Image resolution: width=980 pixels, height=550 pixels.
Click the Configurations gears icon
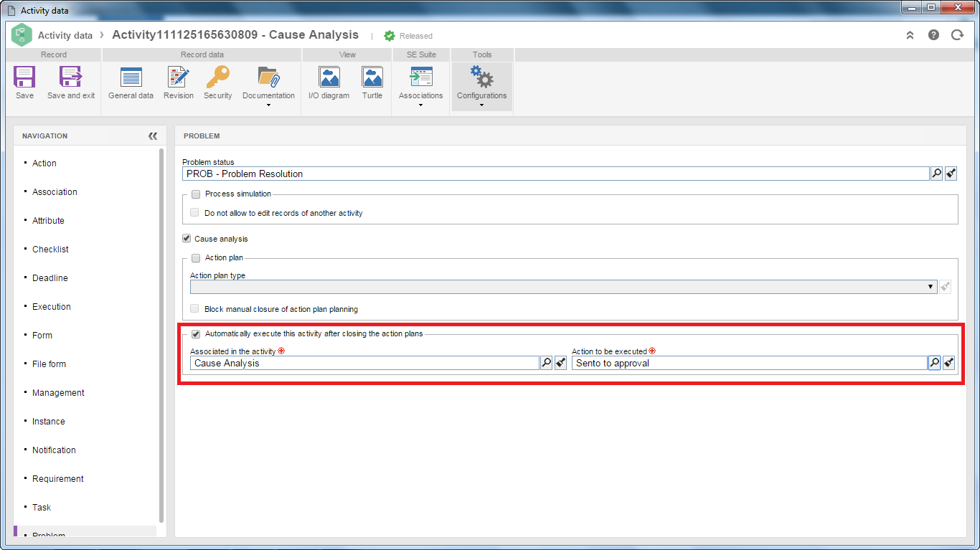tap(481, 77)
